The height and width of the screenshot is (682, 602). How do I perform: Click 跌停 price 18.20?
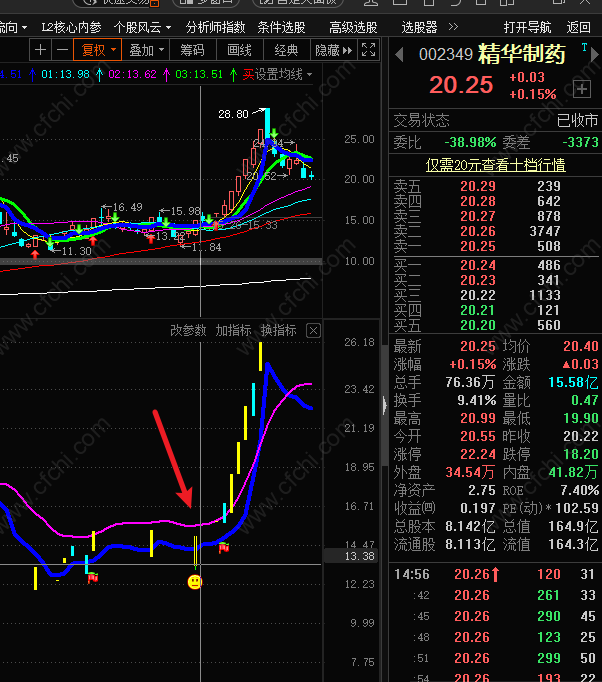click(x=581, y=454)
